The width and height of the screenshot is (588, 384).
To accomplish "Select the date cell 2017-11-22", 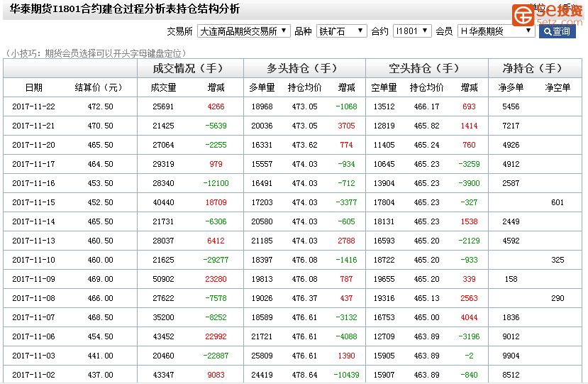I will 33,106.
